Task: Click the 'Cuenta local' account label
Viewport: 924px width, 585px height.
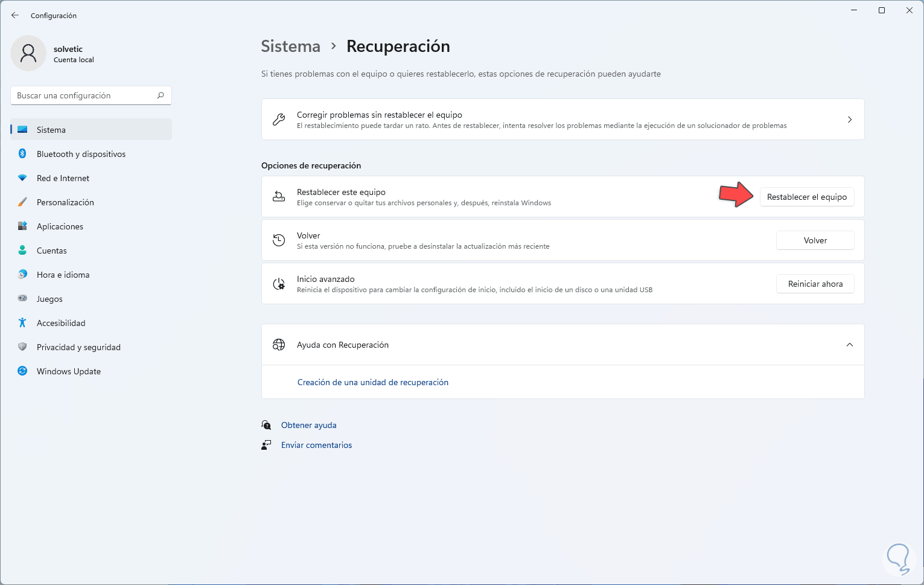Action: pos(74,60)
